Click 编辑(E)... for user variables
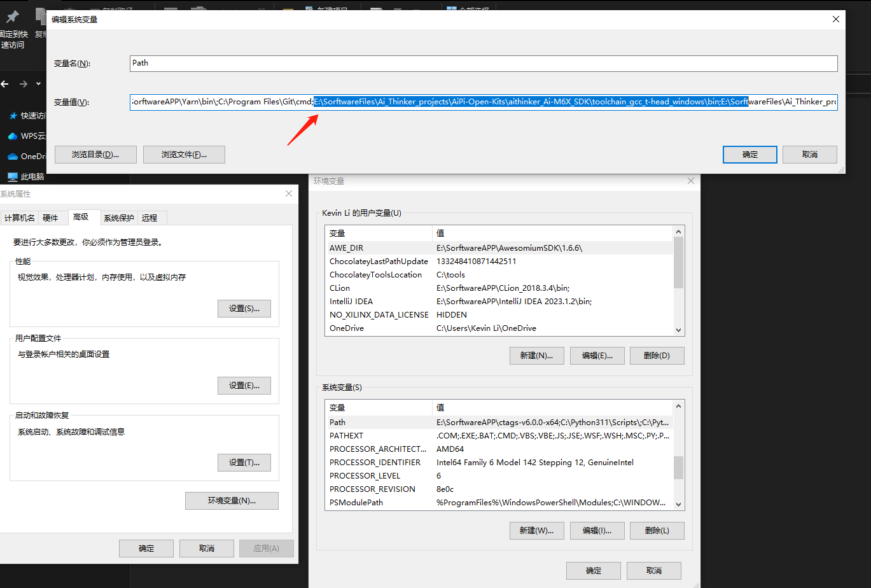 (597, 356)
